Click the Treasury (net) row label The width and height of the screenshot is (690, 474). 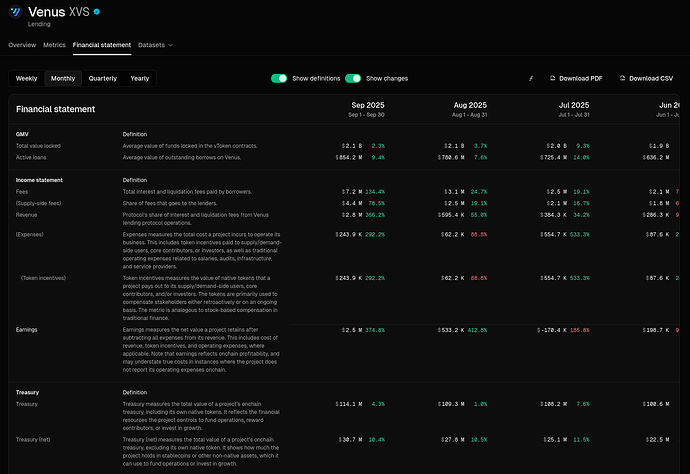[x=33, y=439]
